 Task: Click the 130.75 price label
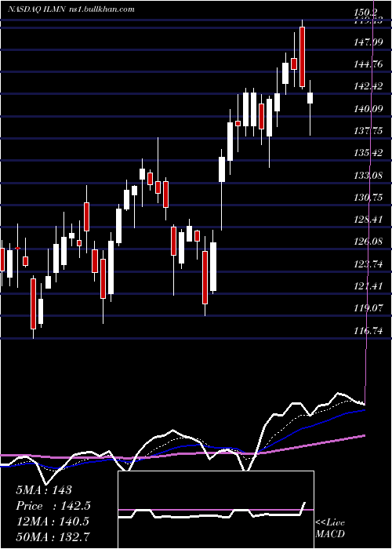[368, 198]
